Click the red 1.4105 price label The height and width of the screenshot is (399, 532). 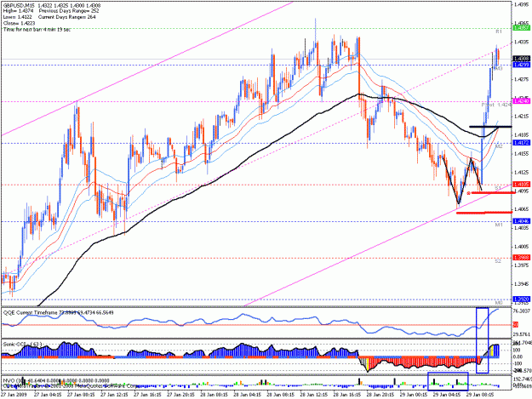tap(522, 185)
